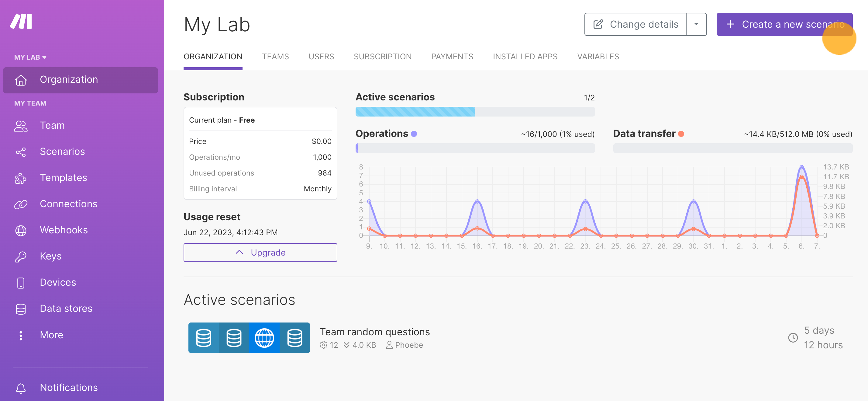Click the data transfer arrow icon beside 4.0 KB
Viewport: 868px width, 401px height.
coord(346,345)
